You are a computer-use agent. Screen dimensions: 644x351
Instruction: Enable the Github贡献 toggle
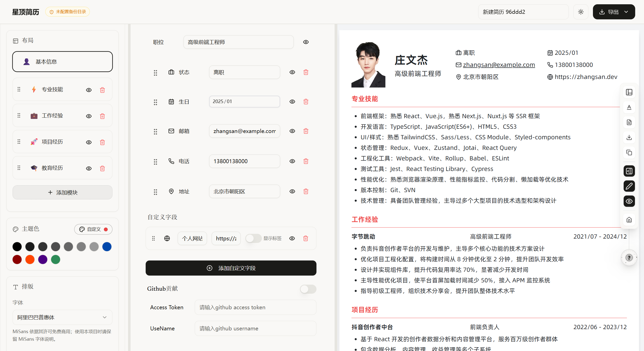pos(308,289)
